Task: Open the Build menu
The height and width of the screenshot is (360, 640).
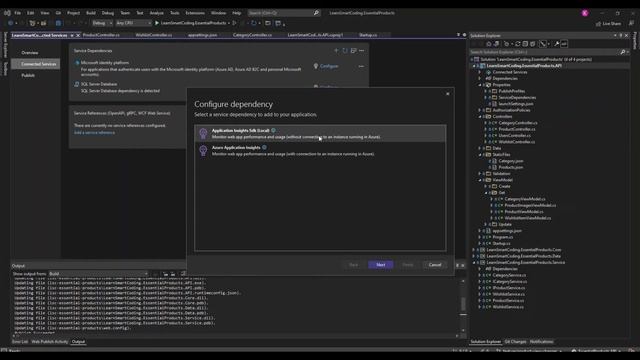Action: pyautogui.click(x=91, y=13)
